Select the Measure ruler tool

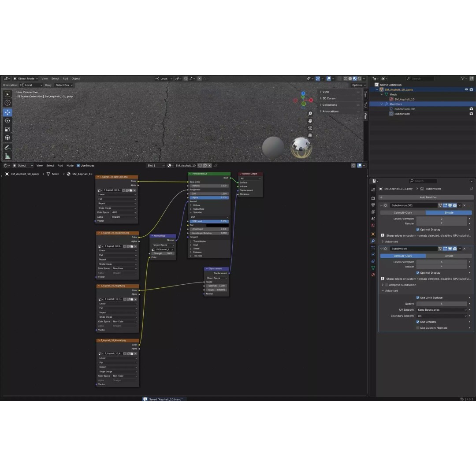click(x=7, y=156)
